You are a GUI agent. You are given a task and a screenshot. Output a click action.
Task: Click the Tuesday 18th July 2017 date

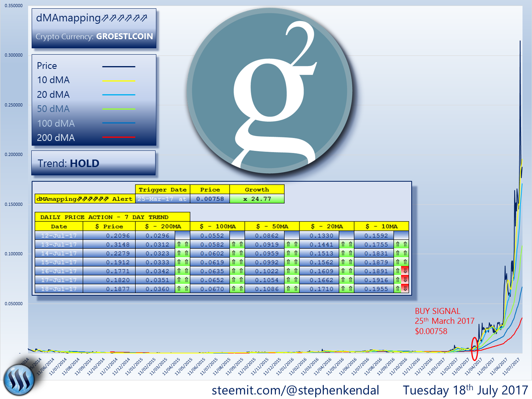click(x=466, y=390)
